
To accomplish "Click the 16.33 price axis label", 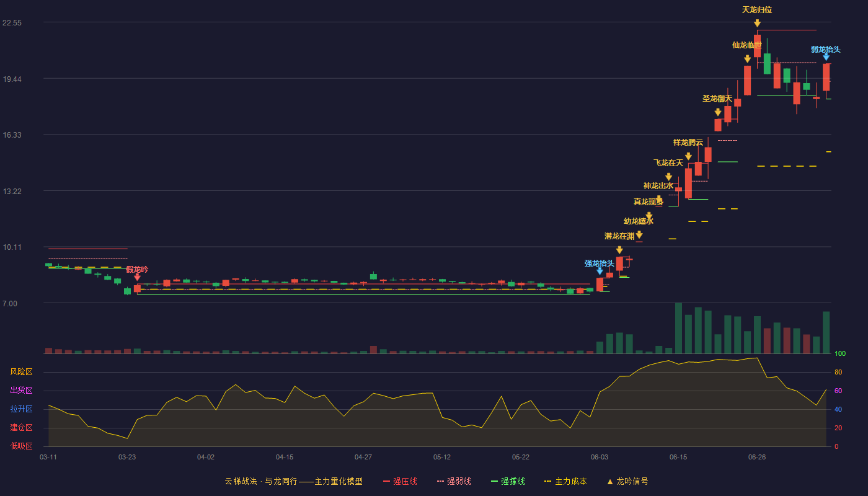I will click(12, 135).
